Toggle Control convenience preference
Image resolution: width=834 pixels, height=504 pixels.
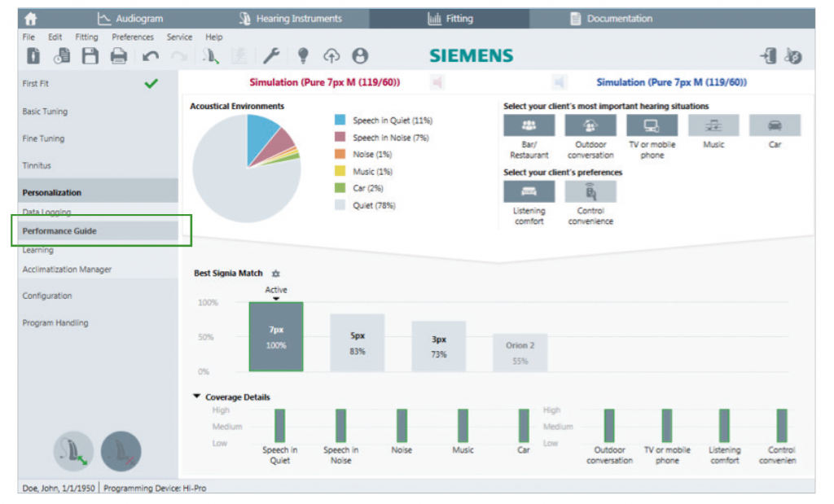point(590,191)
